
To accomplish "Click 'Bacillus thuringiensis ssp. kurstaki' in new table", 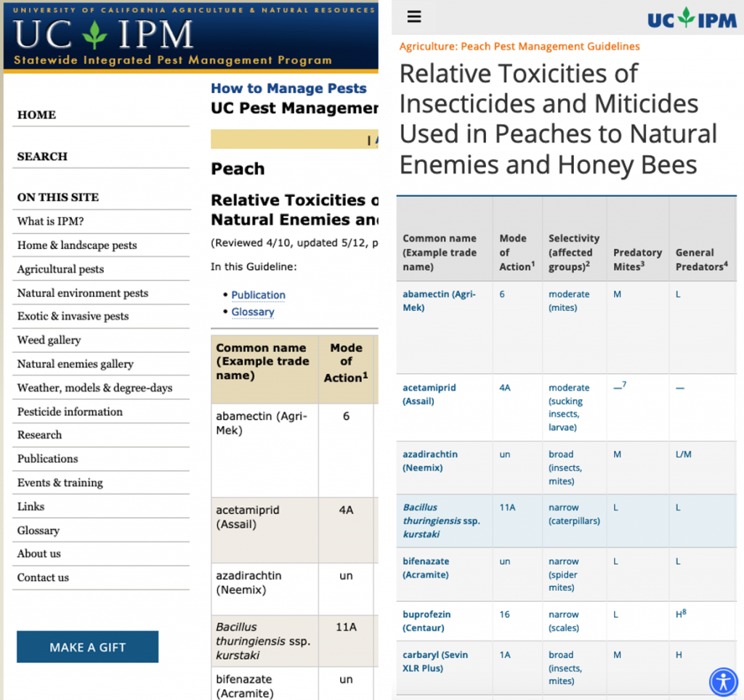I will (x=441, y=521).
